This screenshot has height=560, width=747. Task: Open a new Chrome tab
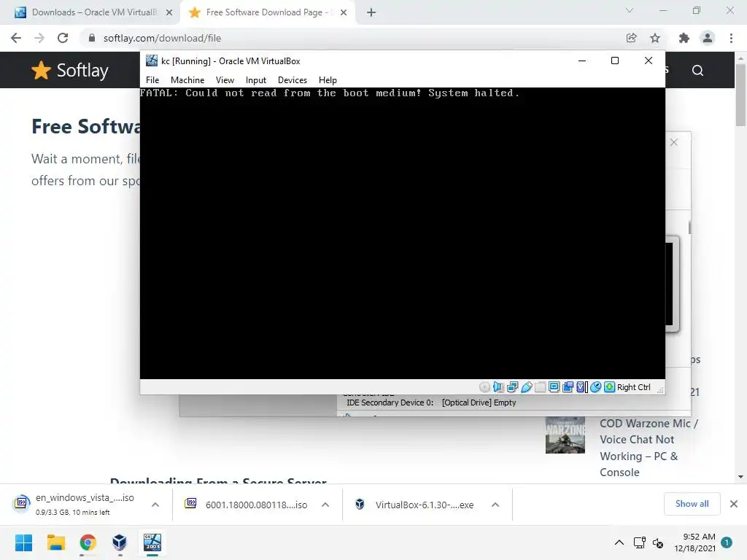(371, 12)
